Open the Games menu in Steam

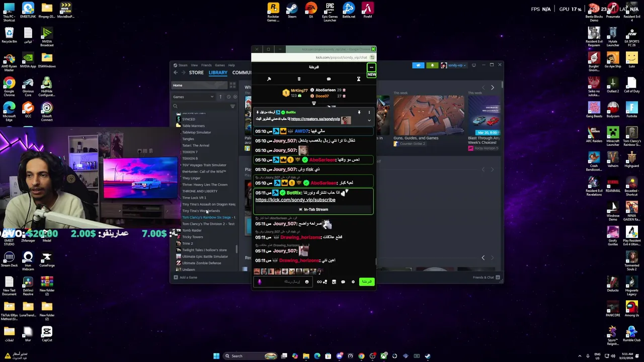click(220, 65)
